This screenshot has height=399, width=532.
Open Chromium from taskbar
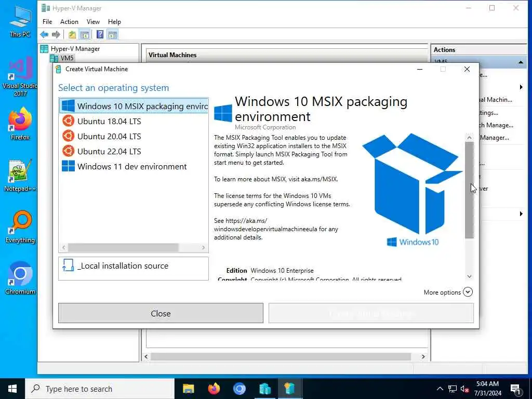239,389
